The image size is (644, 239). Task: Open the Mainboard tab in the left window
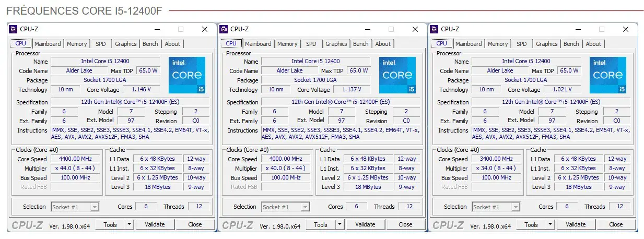point(48,44)
